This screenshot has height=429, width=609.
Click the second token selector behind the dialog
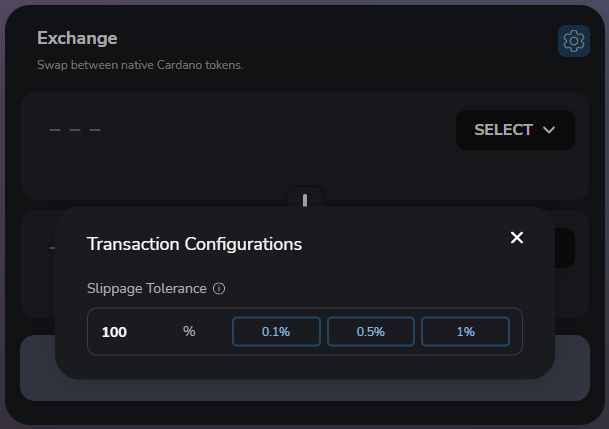[565, 248]
